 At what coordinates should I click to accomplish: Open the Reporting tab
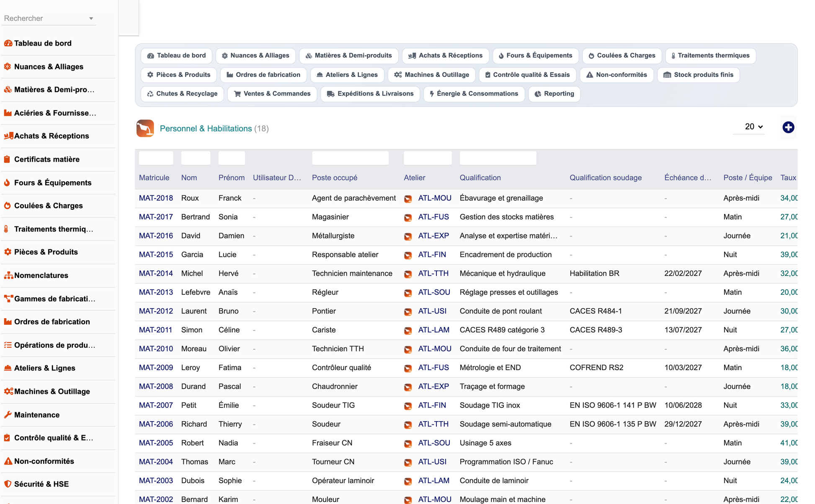[x=554, y=94]
